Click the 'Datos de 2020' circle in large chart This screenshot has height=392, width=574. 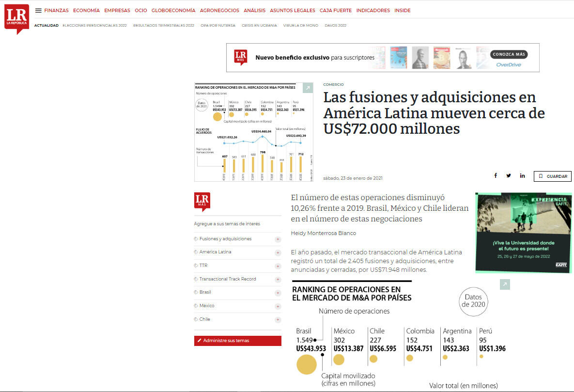tap(473, 301)
